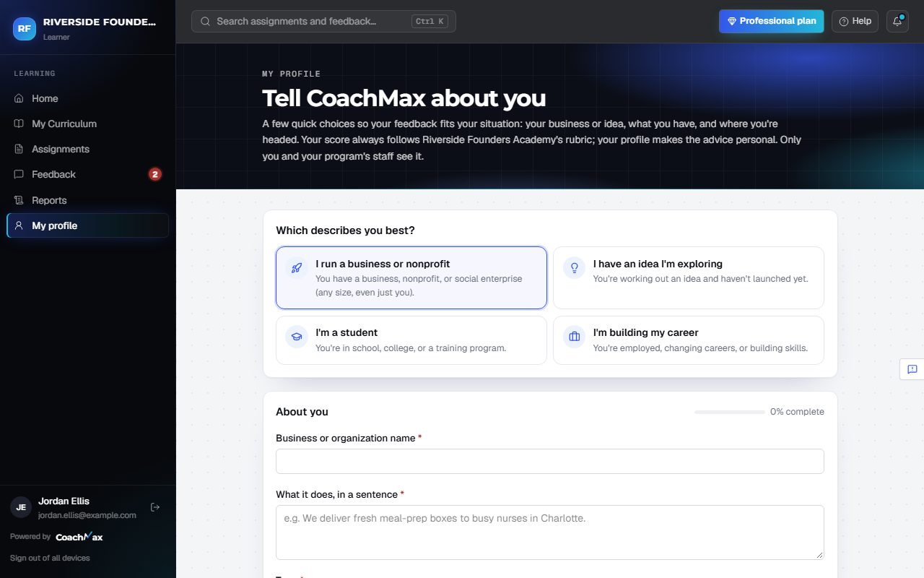
Task: Select the "I'm a student" option
Action: pos(411,340)
